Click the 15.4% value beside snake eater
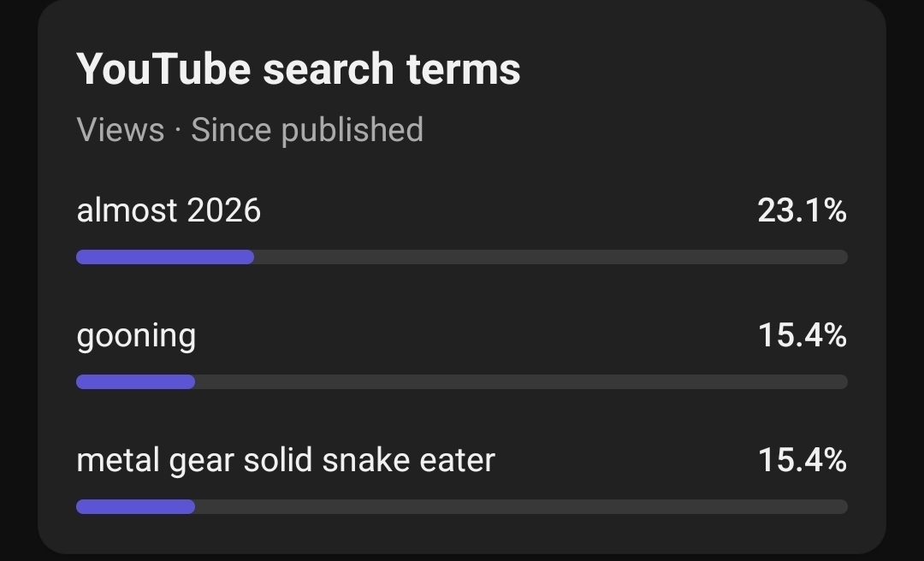This screenshot has width=924, height=561. (802, 460)
